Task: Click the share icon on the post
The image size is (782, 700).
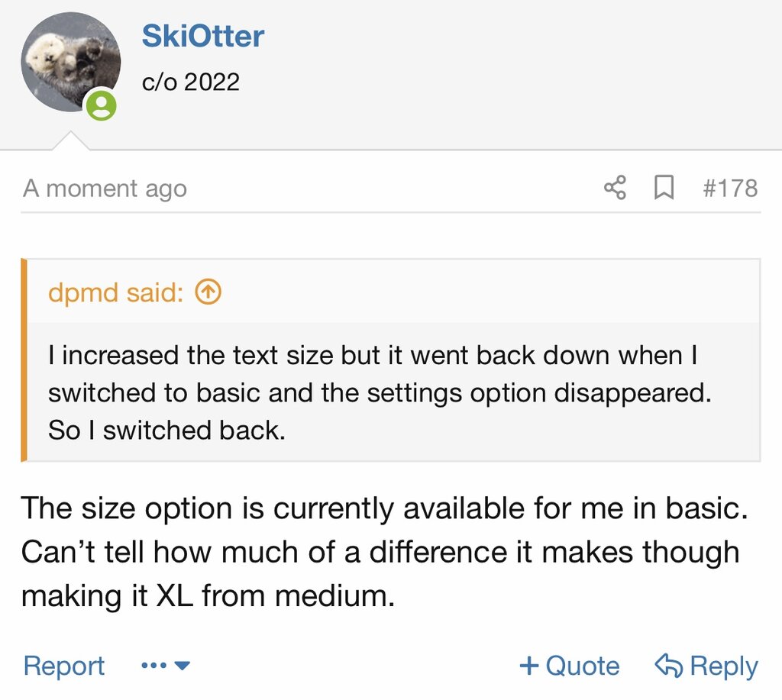Action: click(x=615, y=188)
